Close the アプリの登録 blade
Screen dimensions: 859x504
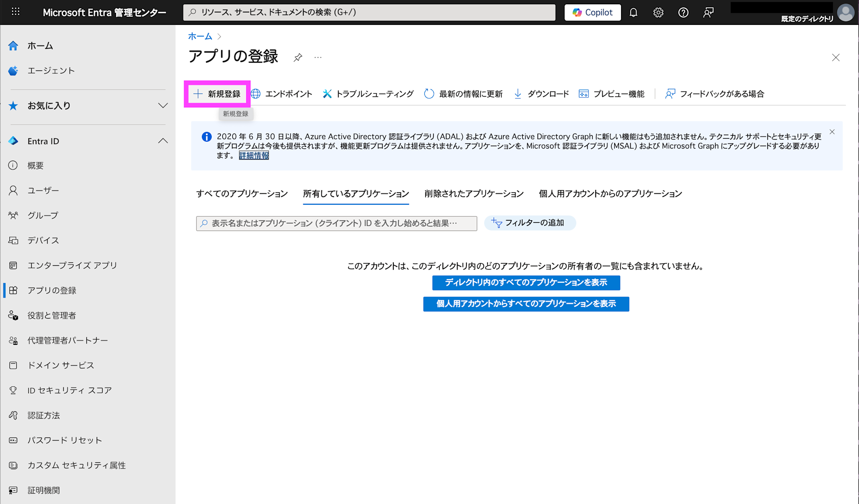point(836,58)
